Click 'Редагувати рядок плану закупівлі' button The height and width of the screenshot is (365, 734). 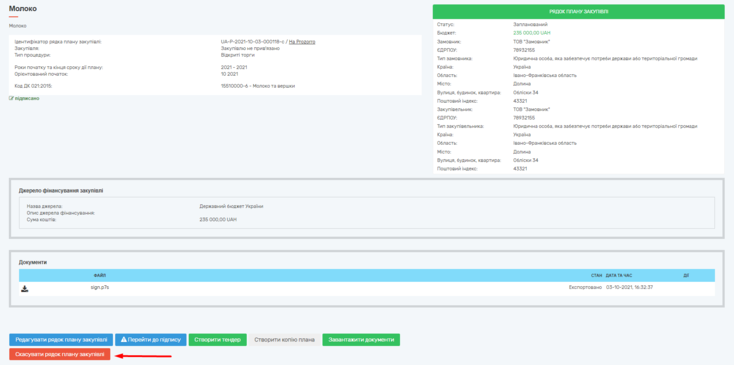[x=61, y=340]
